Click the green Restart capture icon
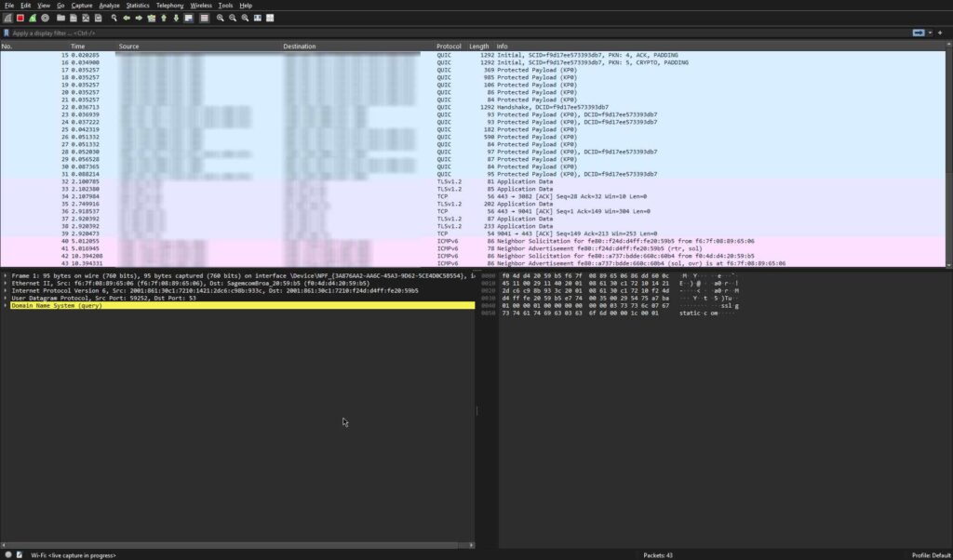The height and width of the screenshot is (560, 953). [33, 18]
